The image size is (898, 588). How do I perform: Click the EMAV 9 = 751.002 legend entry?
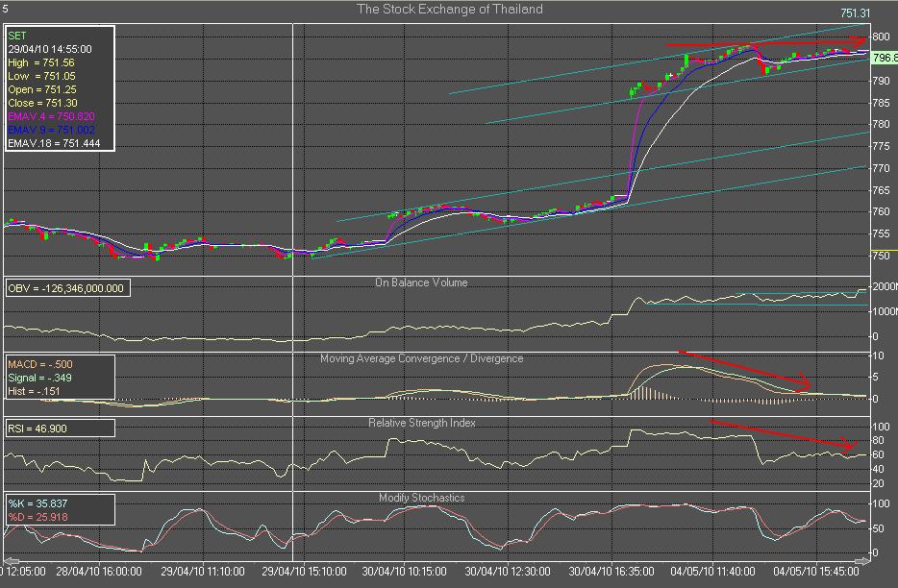click(x=52, y=130)
